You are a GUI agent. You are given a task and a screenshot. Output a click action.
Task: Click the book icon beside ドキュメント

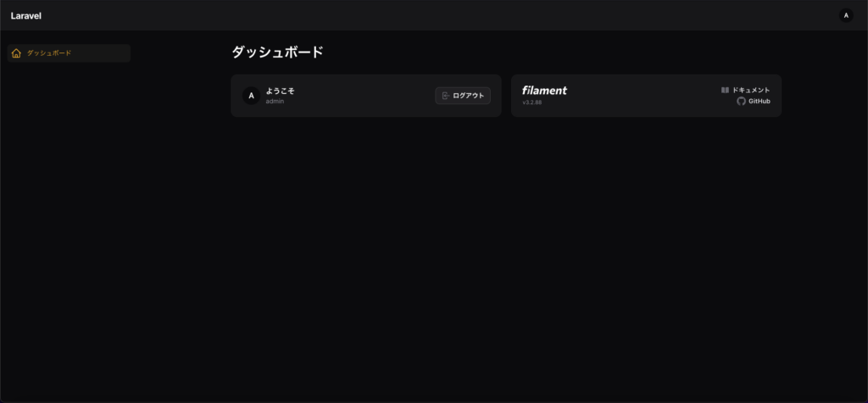tap(726, 90)
